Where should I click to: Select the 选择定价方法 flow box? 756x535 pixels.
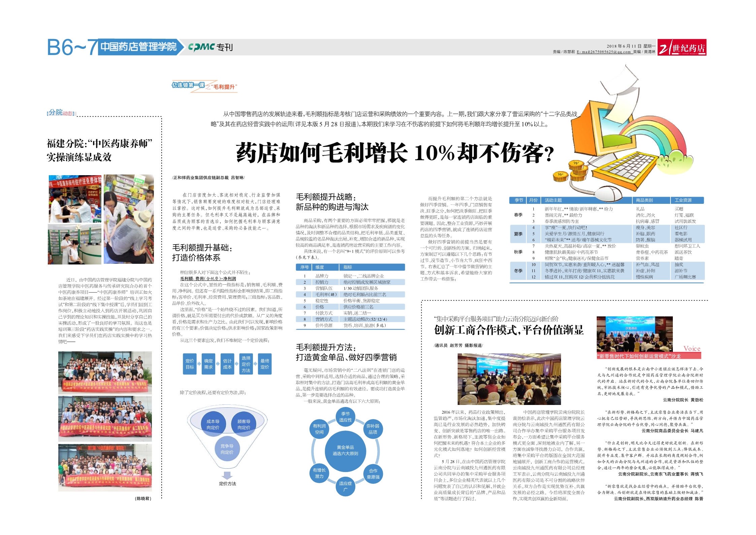tap(246, 364)
